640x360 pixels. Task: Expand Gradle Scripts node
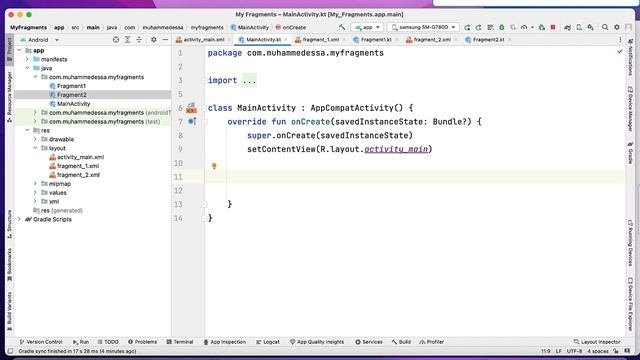click(x=19, y=219)
